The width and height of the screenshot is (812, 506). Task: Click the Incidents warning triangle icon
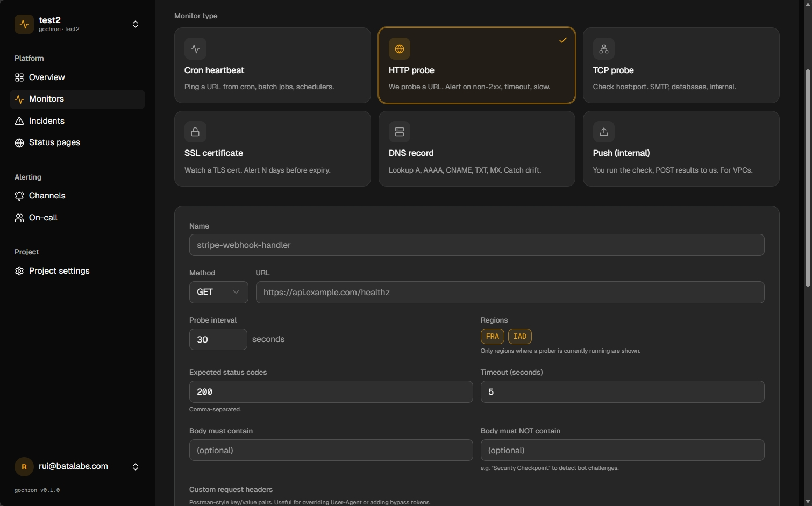click(19, 121)
